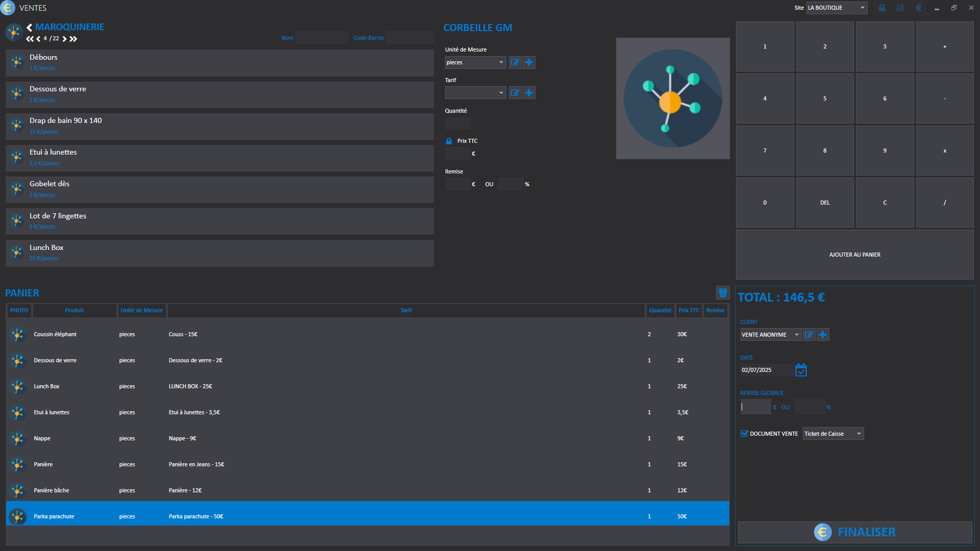This screenshot has width=980, height=551.
Task: Click the Code-Barres search field
Action: [410, 38]
